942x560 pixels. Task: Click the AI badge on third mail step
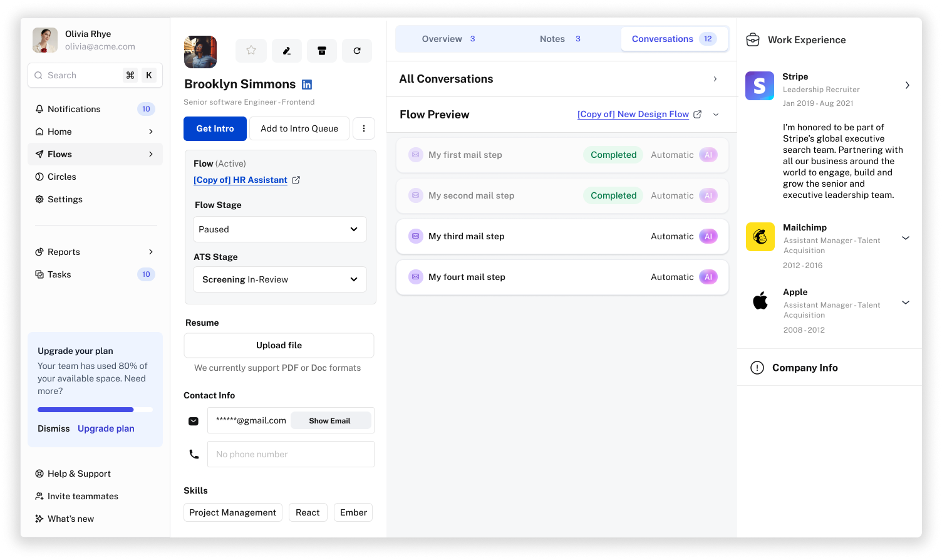tap(708, 236)
